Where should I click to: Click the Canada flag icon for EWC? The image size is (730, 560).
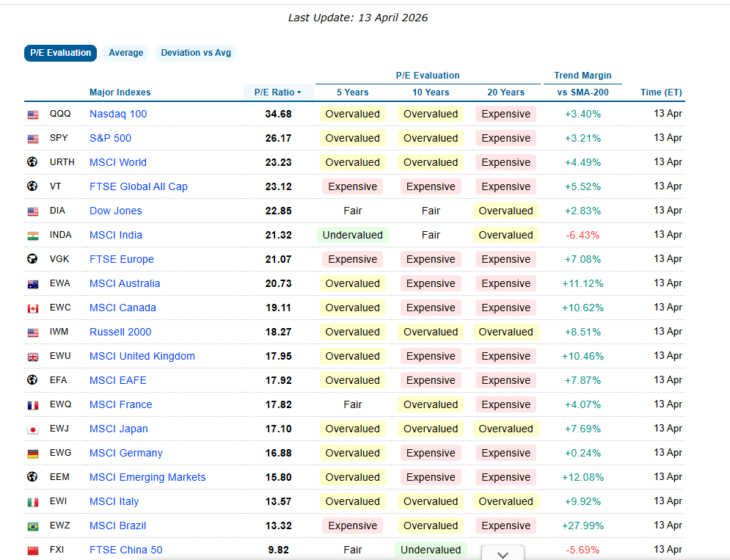(x=32, y=308)
